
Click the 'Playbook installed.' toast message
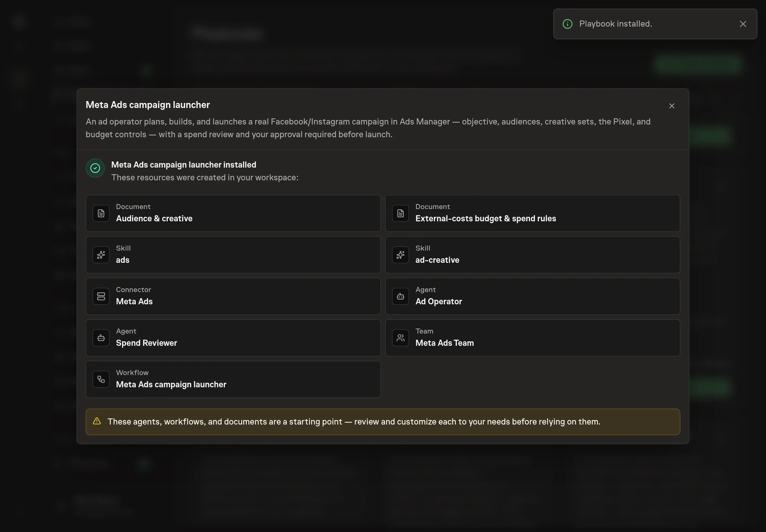coord(615,24)
